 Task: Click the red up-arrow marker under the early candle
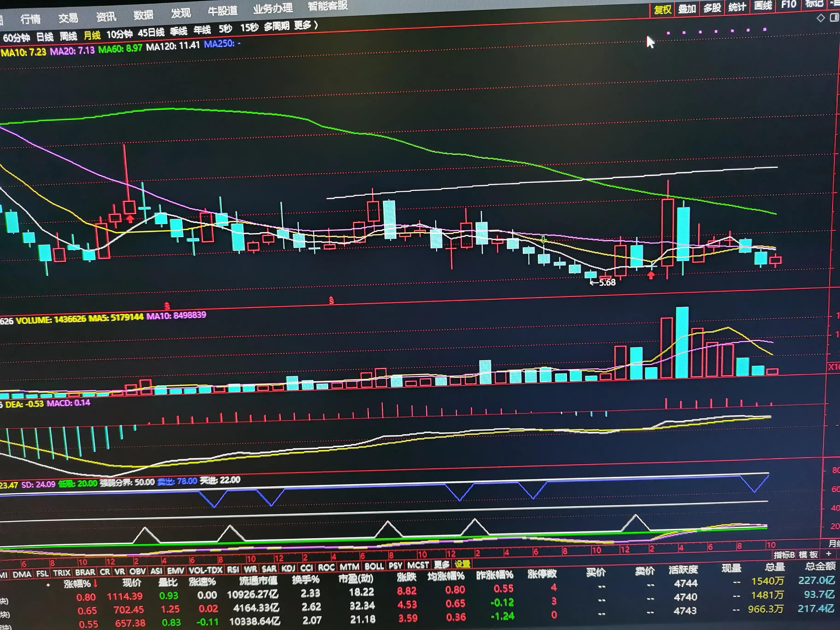pos(130,219)
